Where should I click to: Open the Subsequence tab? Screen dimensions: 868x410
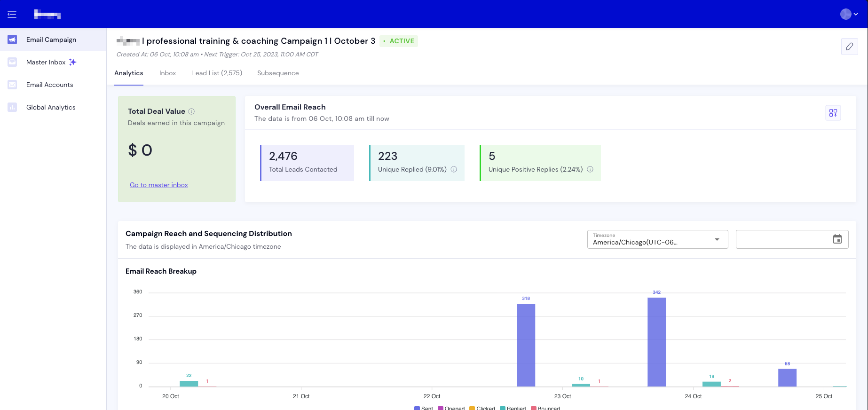point(278,73)
